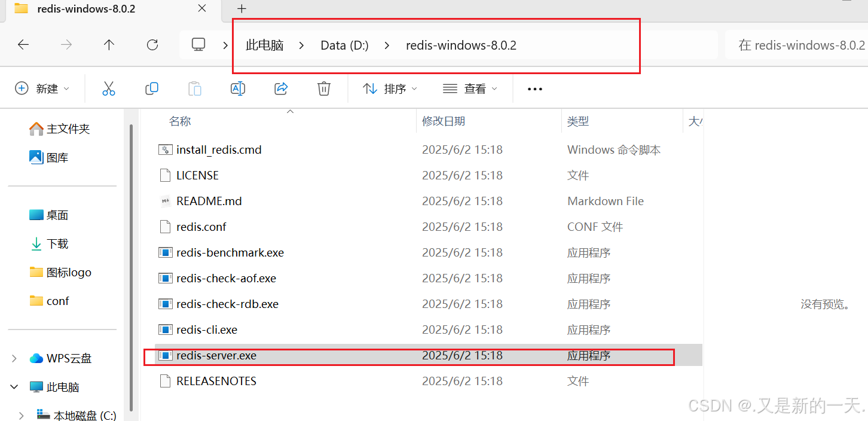The width and height of the screenshot is (868, 421).
Task: Click the redis.conf file icon
Action: (x=165, y=227)
